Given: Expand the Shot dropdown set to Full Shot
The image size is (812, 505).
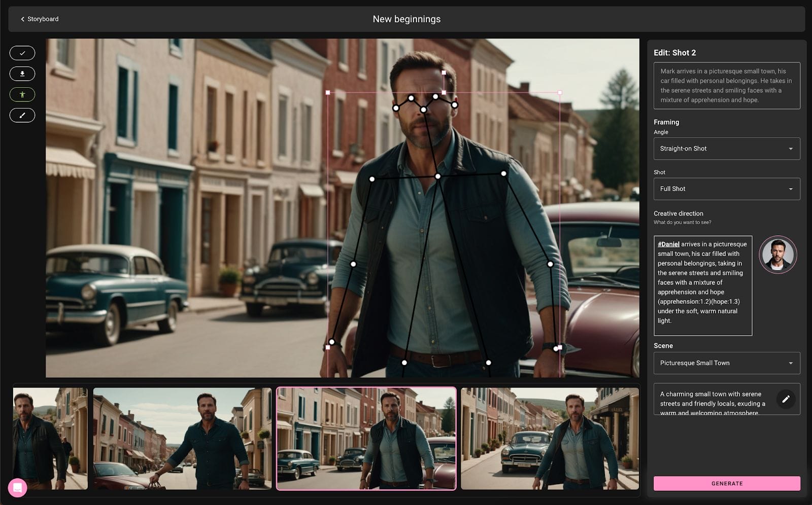Looking at the screenshot, I should (726, 189).
